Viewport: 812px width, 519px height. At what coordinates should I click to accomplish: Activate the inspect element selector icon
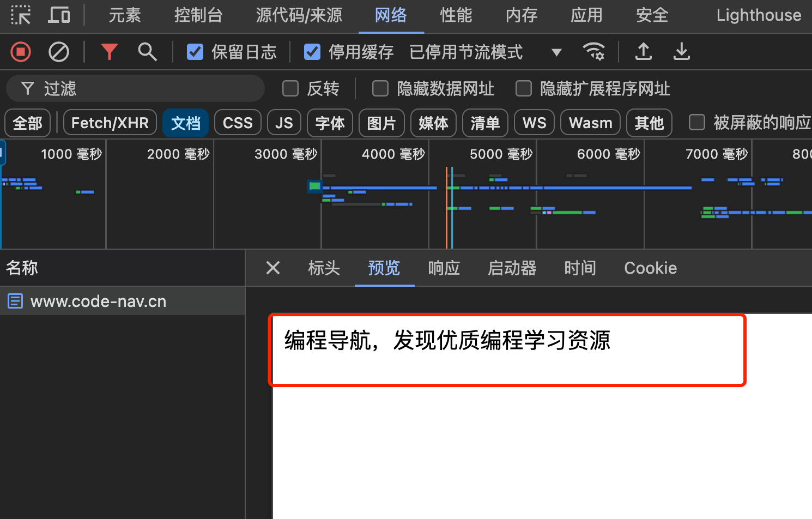tap(21, 15)
